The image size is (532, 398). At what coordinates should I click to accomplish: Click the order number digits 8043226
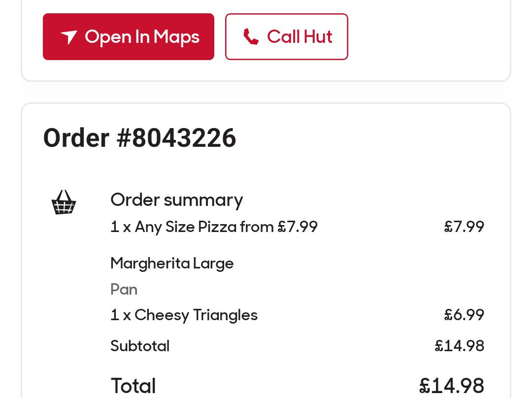tap(184, 138)
